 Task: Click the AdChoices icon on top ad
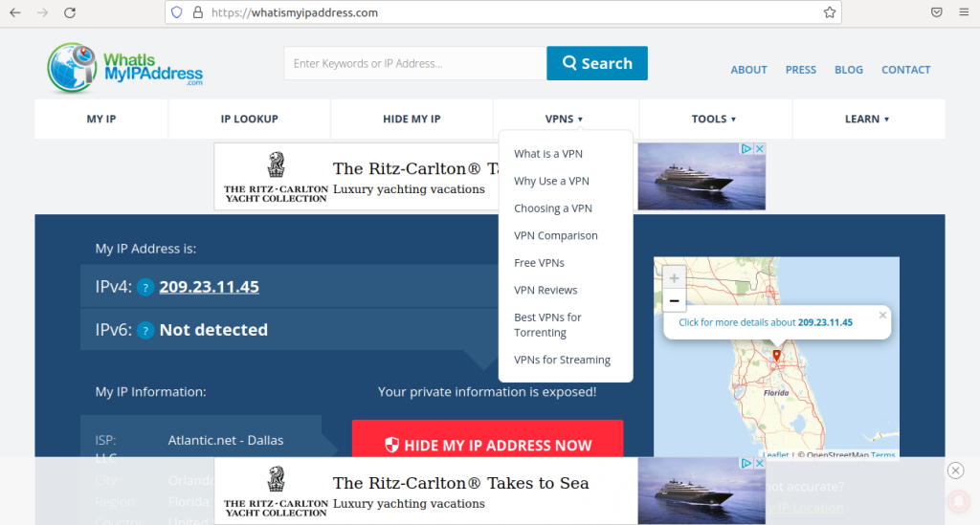tap(746, 148)
